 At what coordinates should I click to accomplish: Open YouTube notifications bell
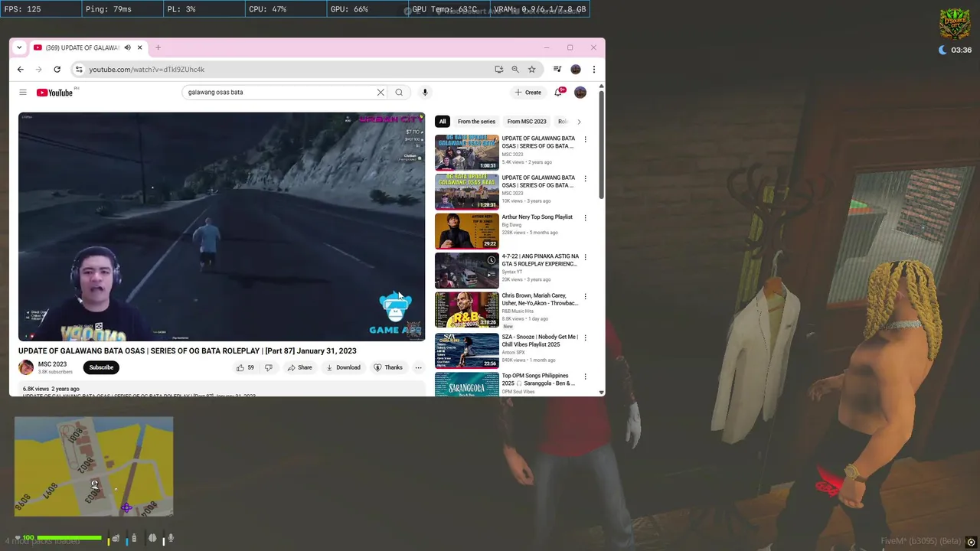coord(559,93)
